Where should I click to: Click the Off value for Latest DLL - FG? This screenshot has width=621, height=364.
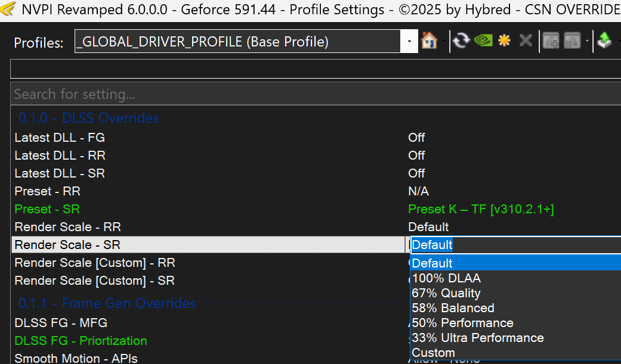point(416,138)
